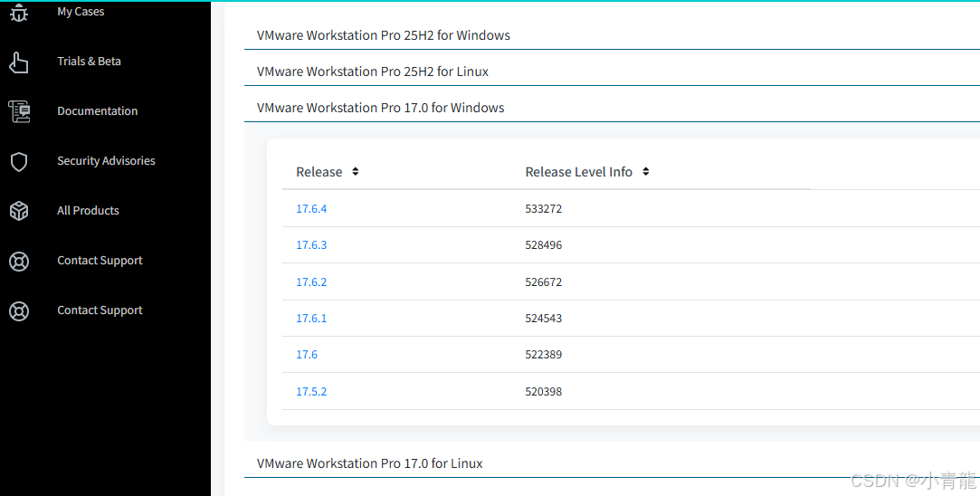Select the All Products sidebar label
This screenshot has width=980, height=496.
[x=88, y=211]
